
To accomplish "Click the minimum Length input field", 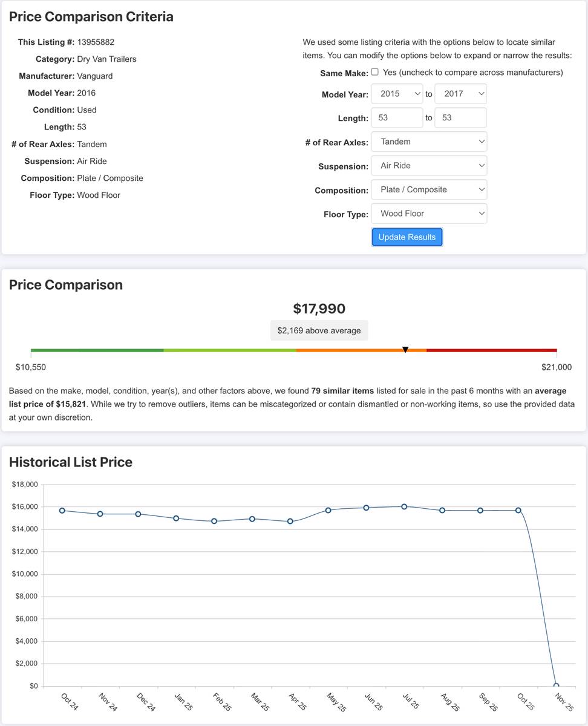I will coord(397,118).
